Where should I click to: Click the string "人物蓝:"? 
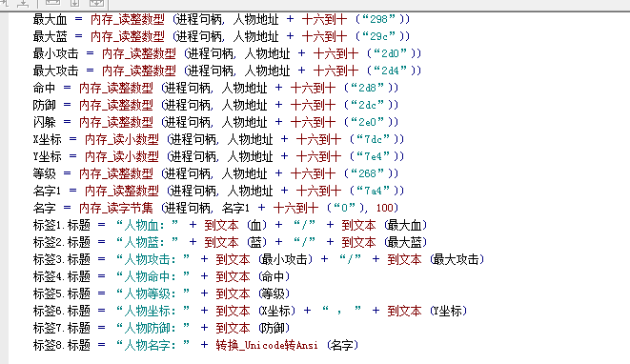pyautogui.click(x=147, y=242)
